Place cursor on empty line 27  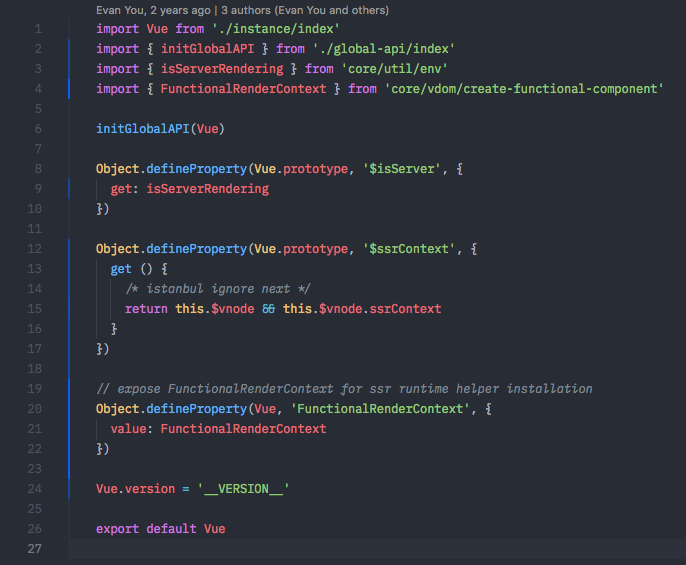pyautogui.click(x=376, y=549)
